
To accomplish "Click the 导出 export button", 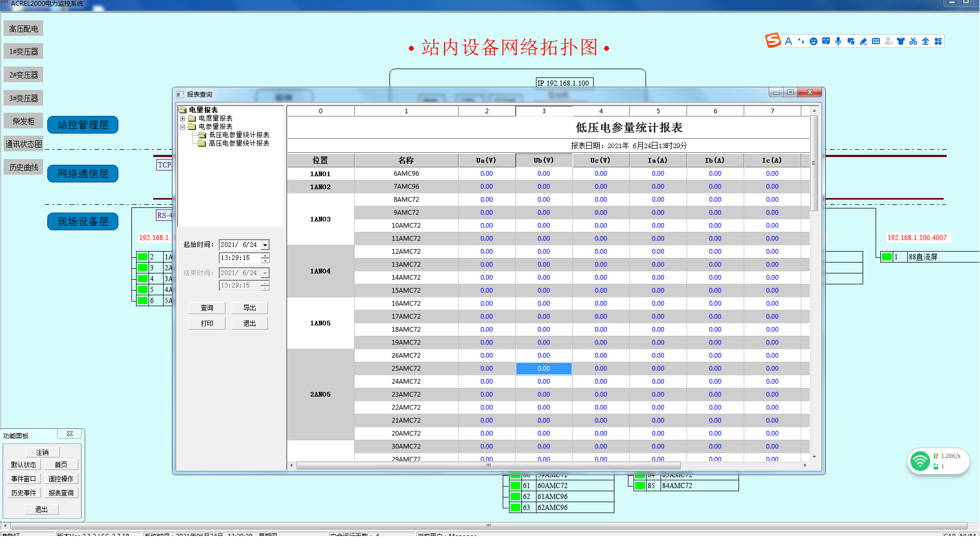I will click(250, 308).
